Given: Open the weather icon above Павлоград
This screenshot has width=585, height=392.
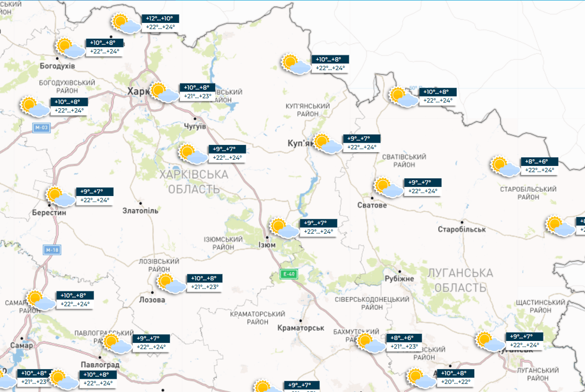Looking at the screenshot, I should tap(116, 344).
